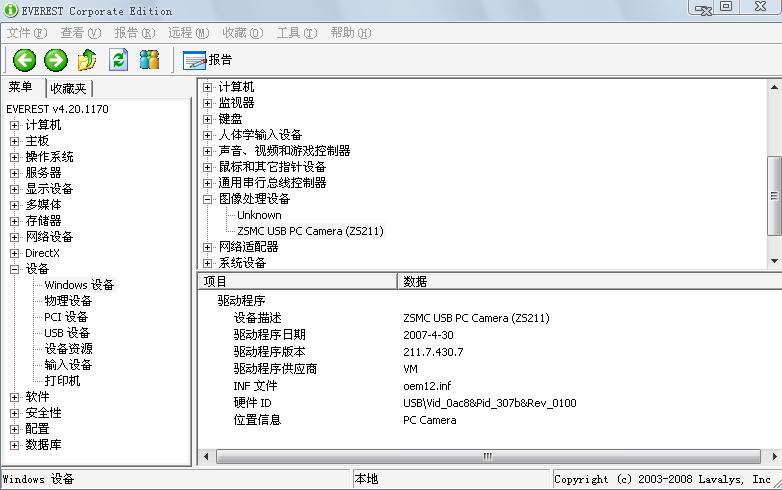This screenshot has width=782, height=490.
Task: Expand 人体学输入设备 in device list
Action: coord(207,135)
